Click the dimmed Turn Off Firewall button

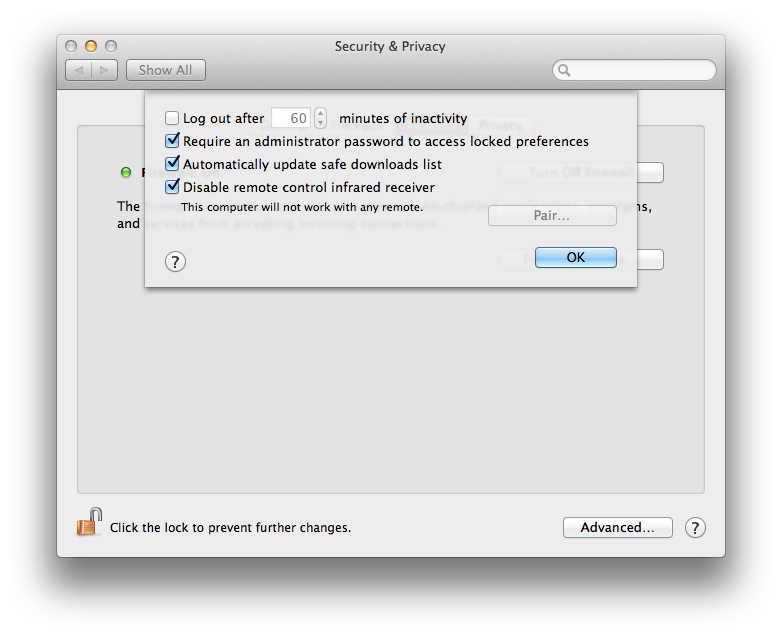click(581, 173)
